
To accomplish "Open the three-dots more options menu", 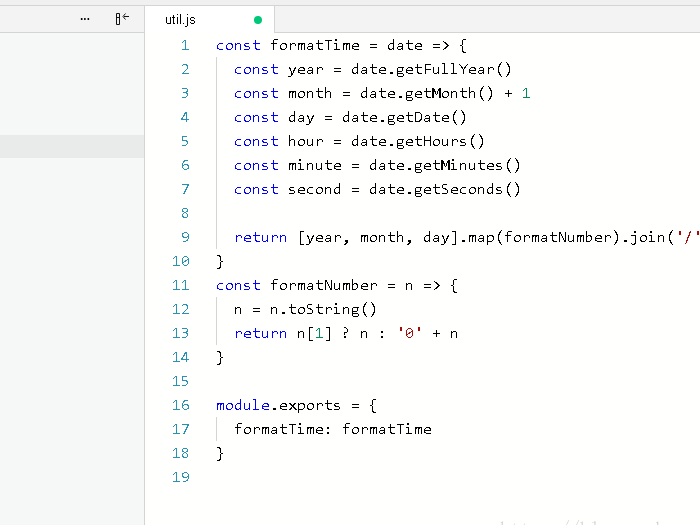I will pyautogui.click(x=84, y=19).
